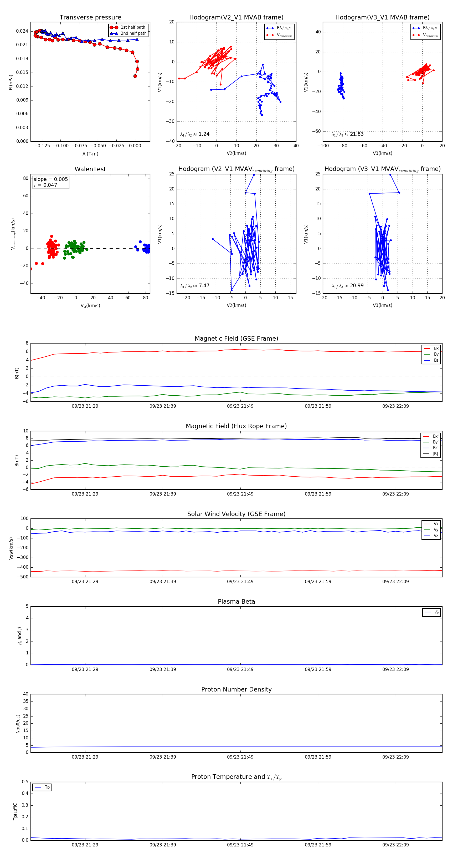The width and height of the screenshot is (473, 868).
Task: Click '09/23 22:09' tick under temperature panel
Action: pyautogui.click(x=395, y=845)
